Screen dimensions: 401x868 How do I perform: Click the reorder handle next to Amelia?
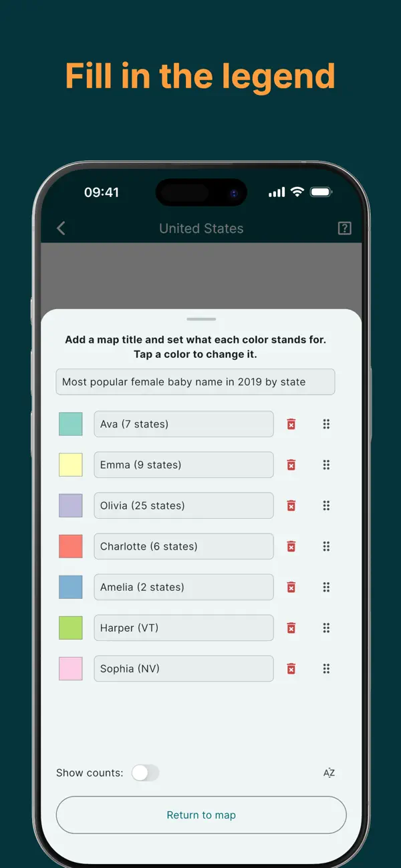[327, 587]
